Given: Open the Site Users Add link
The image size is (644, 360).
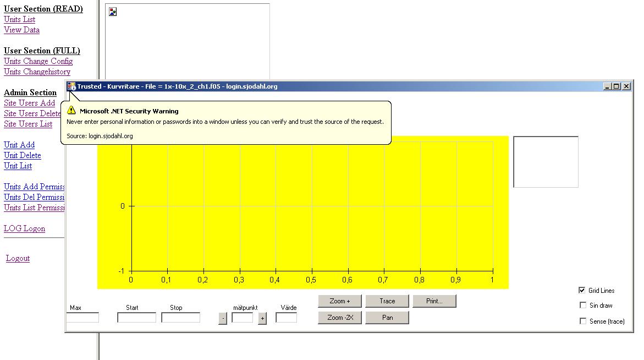Looking at the screenshot, I should tap(30, 103).
